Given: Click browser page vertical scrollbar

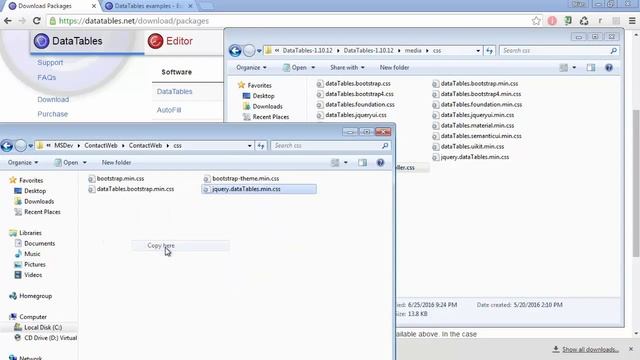Looking at the screenshot, I should click(636, 184).
